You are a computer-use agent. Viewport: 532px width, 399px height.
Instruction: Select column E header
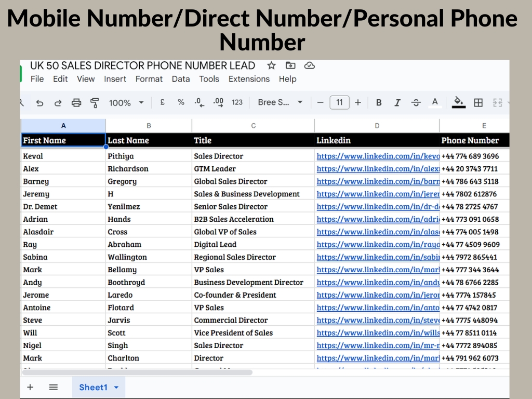[474, 126]
